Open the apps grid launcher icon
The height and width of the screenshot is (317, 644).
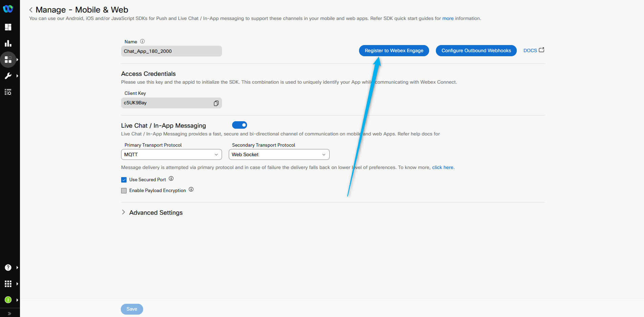coord(8,284)
